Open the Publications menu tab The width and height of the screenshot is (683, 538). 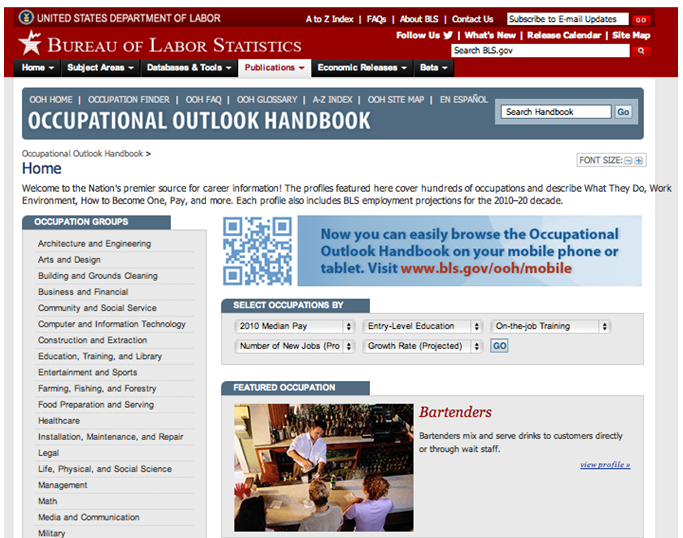tap(274, 68)
